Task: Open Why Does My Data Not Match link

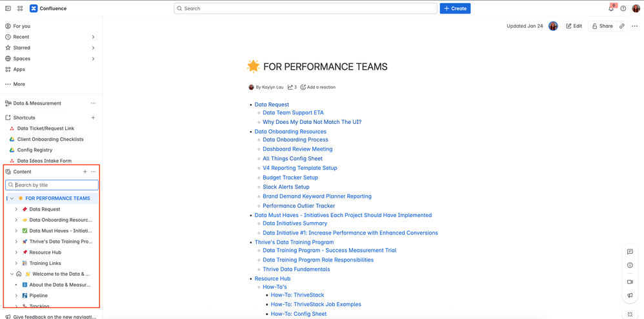Action: 312,122
